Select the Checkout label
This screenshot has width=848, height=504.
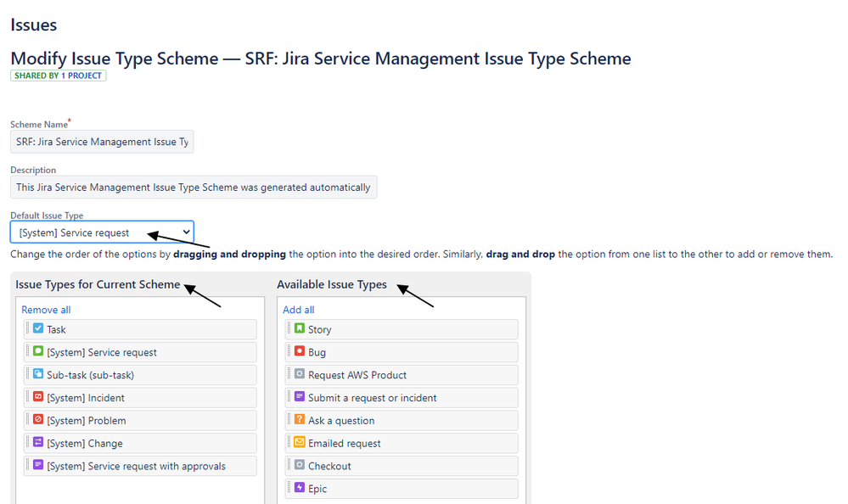329,466
